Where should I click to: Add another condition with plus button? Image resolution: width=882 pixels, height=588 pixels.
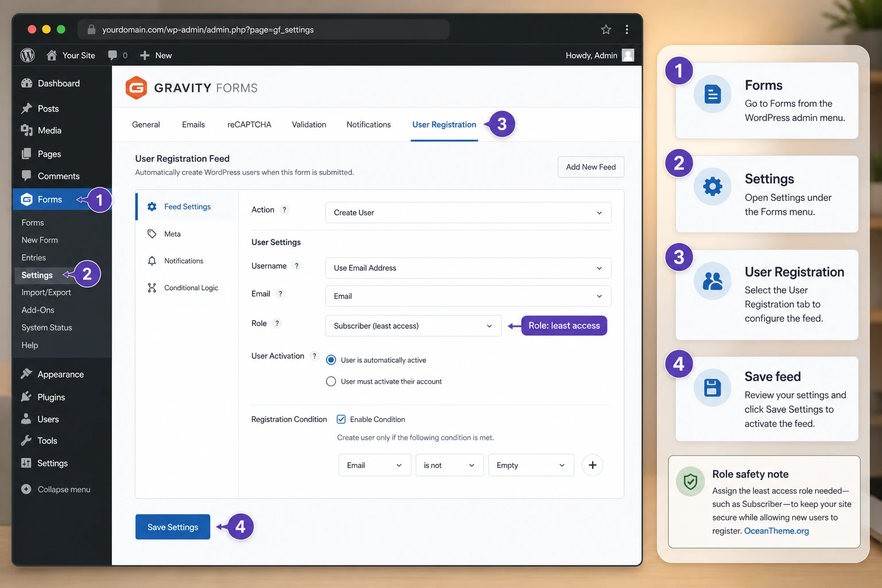pos(593,465)
